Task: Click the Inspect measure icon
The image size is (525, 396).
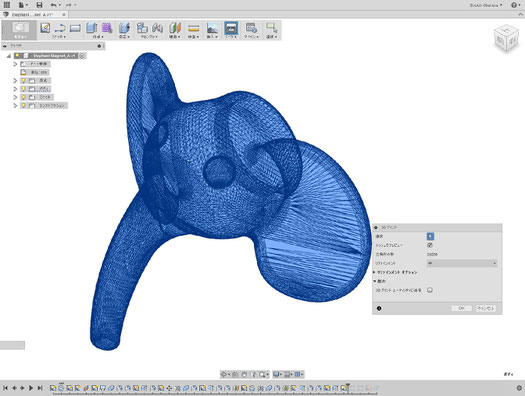Action: click(x=193, y=28)
